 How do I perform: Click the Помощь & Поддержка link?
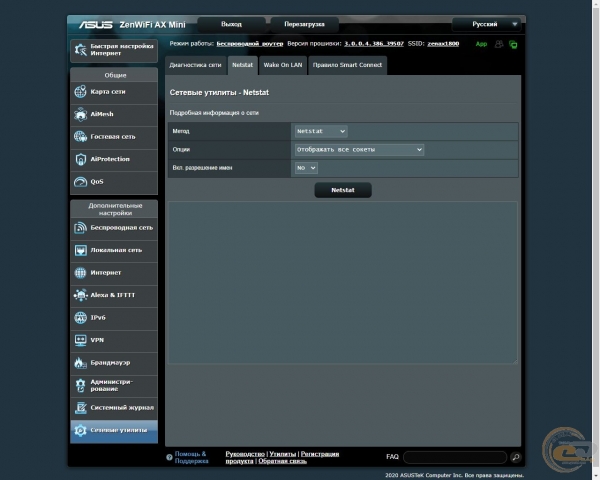[191, 457]
